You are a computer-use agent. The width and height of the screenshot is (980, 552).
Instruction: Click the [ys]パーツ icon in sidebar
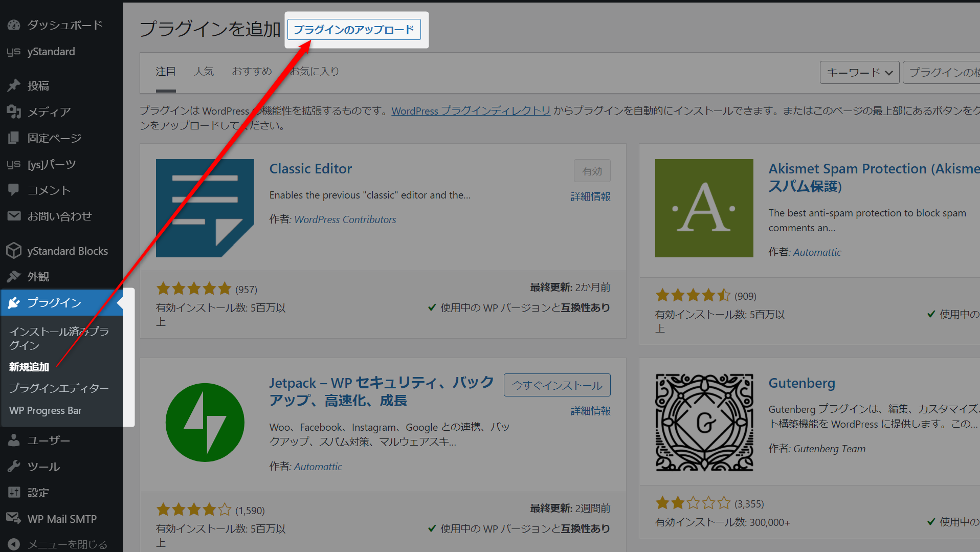tap(14, 164)
